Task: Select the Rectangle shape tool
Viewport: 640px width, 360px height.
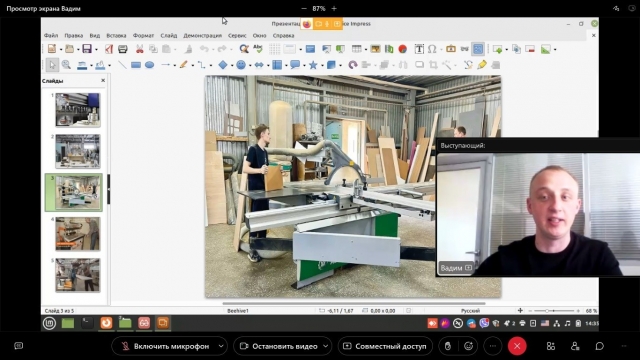Action: coord(136,64)
